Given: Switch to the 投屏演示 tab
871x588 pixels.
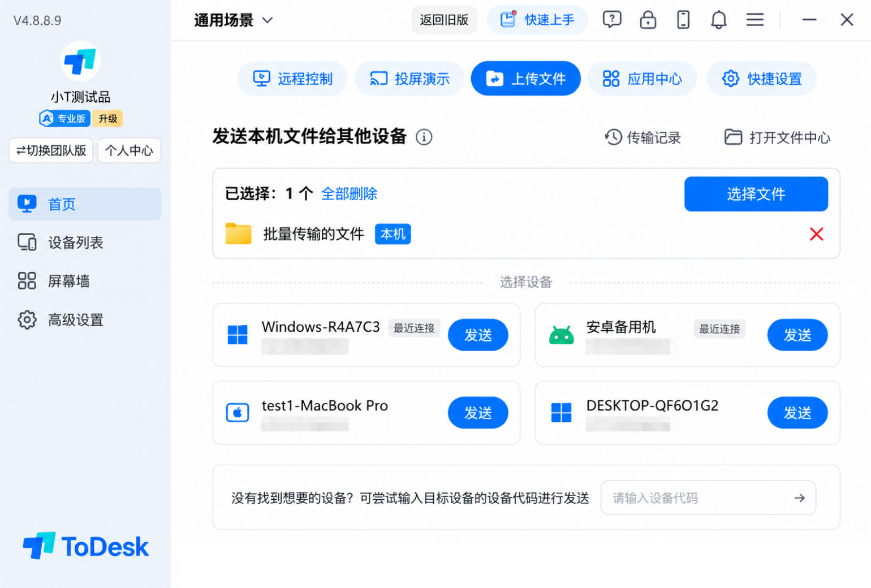Looking at the screenshot, I should (x=409, y=79).
